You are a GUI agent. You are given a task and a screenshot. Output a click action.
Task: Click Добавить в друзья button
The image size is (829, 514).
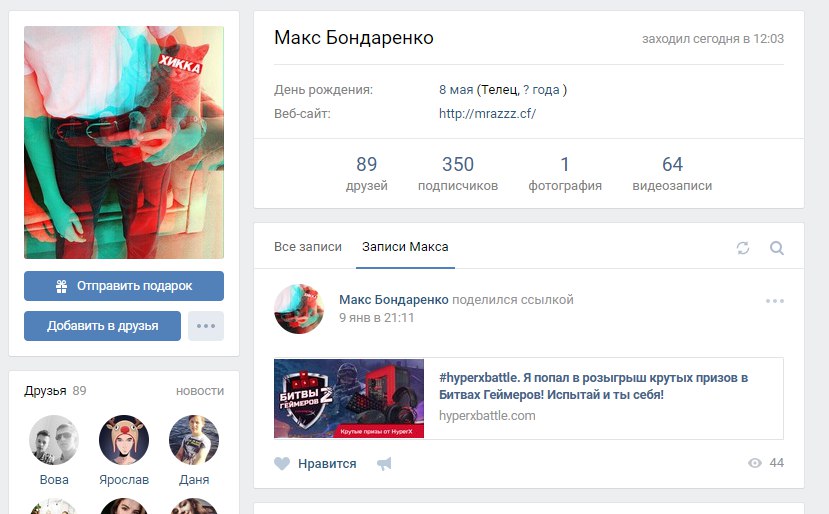point(103,326)
